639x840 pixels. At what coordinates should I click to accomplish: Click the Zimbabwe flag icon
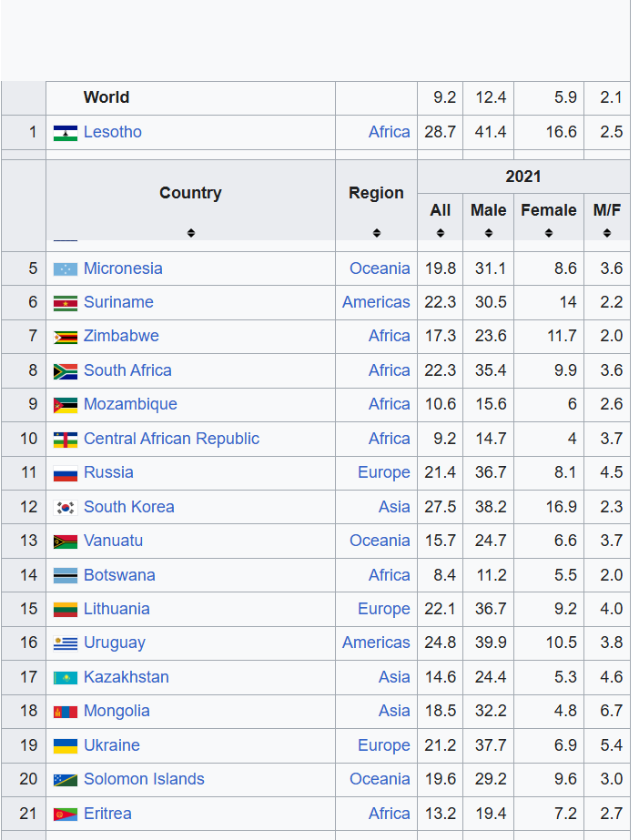coord(65,337)
